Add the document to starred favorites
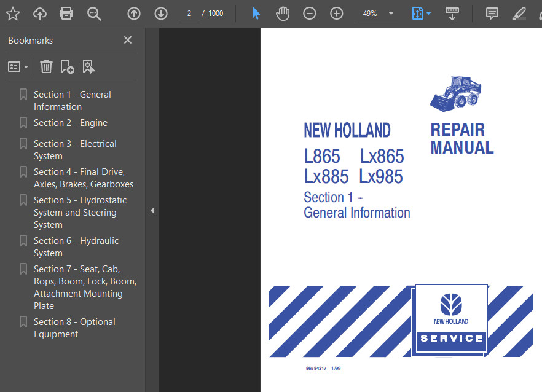Screen dimensions: 542x392 13,14
